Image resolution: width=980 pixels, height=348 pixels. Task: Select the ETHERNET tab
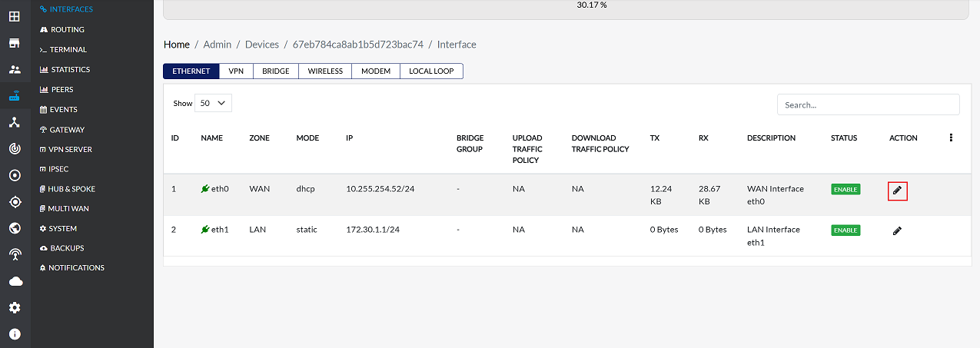pyautogui.click(x=191, y=71)
